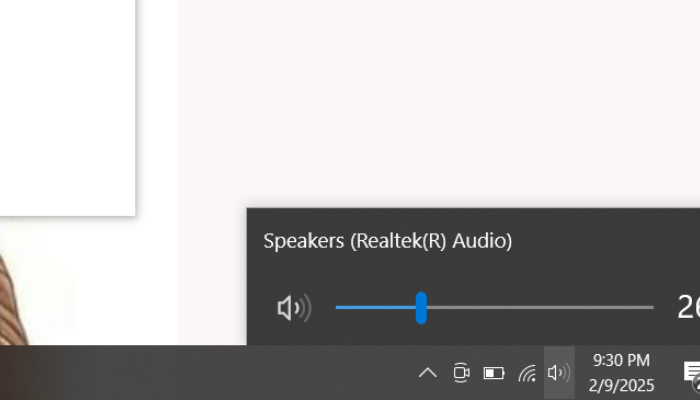Mute the speakers from the volume flyout
Screen dimensions: 700x400
[x=293, y=308]
